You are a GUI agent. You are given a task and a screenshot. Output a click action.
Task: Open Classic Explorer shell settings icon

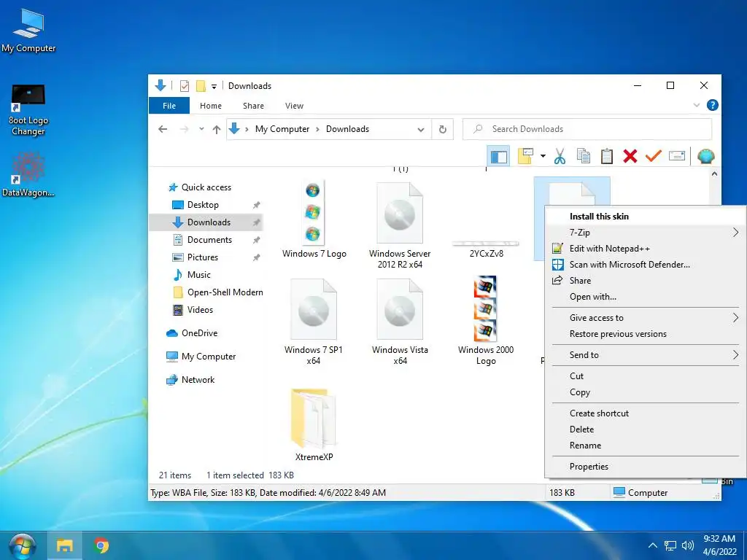pyautogui.click(x=705, y=156)
